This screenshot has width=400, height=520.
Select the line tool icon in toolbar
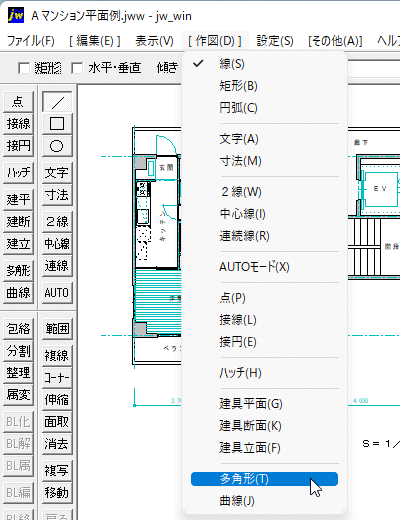(x=57, y=102)
